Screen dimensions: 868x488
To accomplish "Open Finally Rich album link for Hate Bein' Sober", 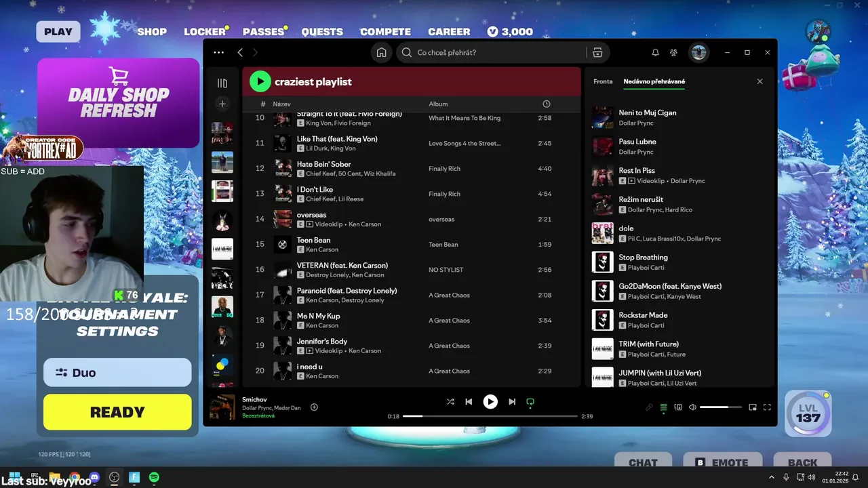I will (445, 169).
